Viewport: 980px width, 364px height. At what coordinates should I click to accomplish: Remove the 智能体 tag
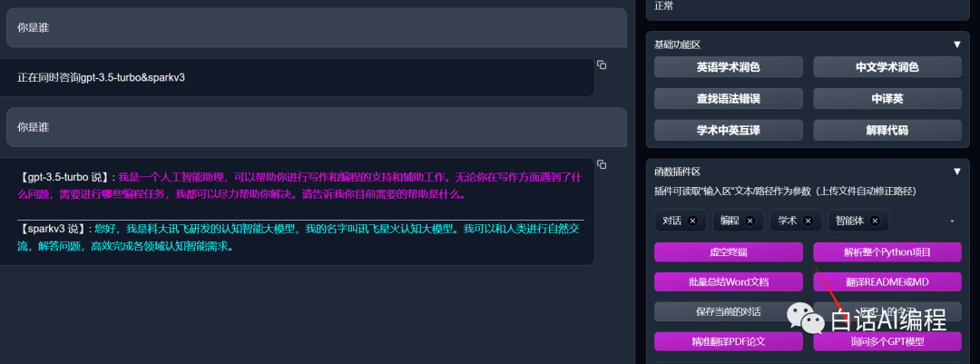click(875, 221)
